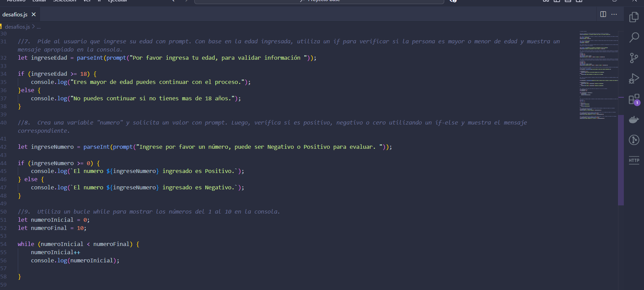Click line number 54 in the gutter
The image size is (644, 290).
pos(3,244)
